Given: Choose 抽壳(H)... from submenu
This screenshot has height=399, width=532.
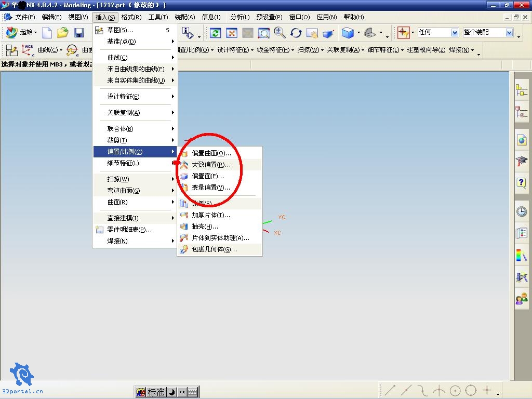Looking at the screenshot, I should [x=220, y=227].
